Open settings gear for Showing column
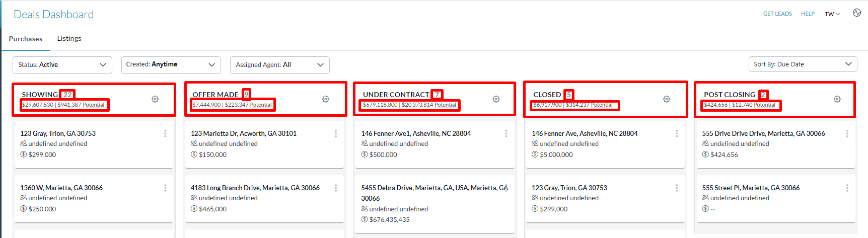 pos(155,99)
